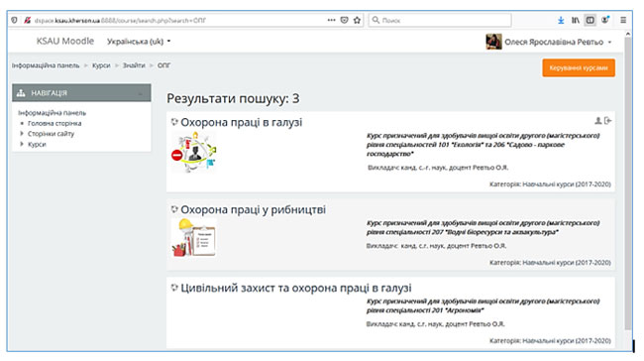Open first course category Навчальні курси (2017-2020)
644x361 pixels.
click(x=567, y=184)
